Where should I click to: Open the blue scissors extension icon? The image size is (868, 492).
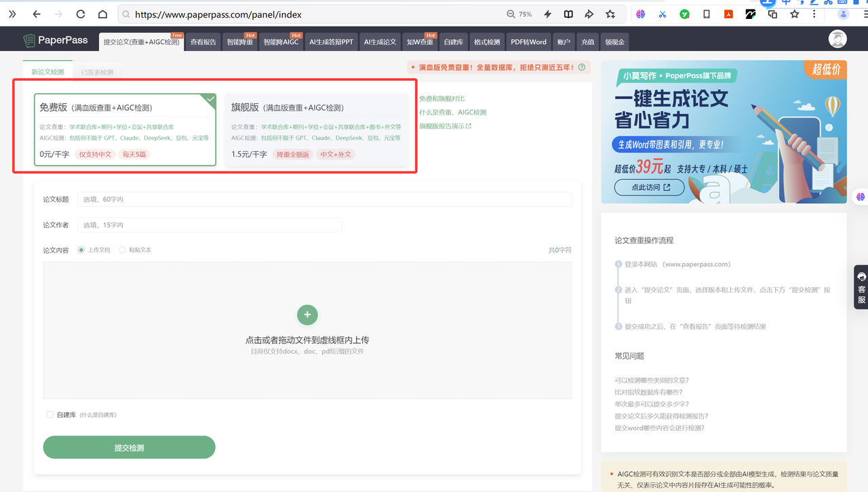pos(663,14)
